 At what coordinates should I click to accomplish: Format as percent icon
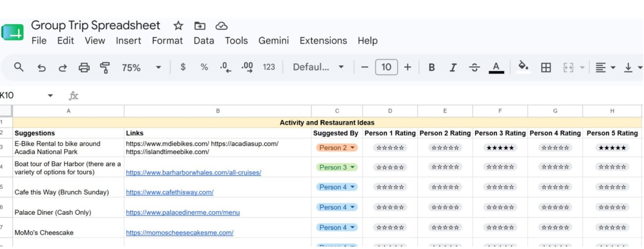204,67
